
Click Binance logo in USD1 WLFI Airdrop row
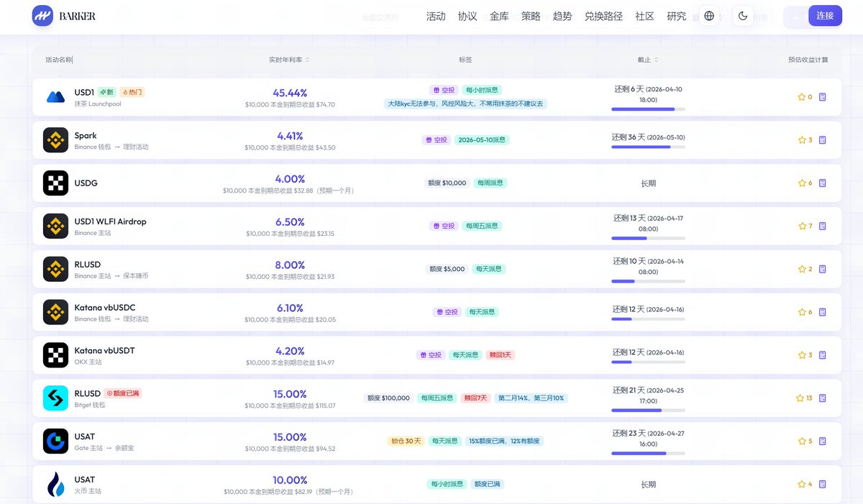pos(55,226)
